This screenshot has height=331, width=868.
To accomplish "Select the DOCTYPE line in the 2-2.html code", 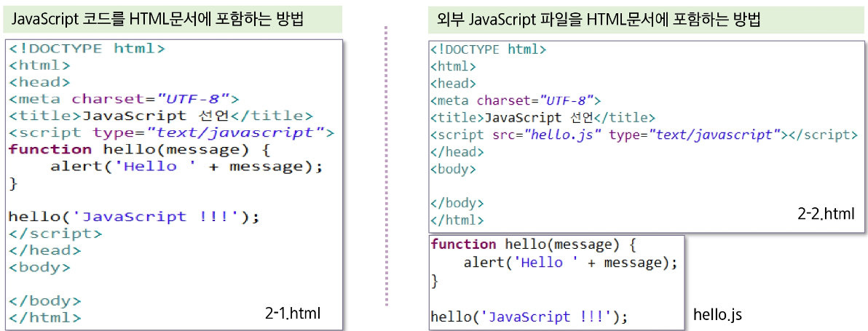I will pyautogui.click(x=488, y=49).
